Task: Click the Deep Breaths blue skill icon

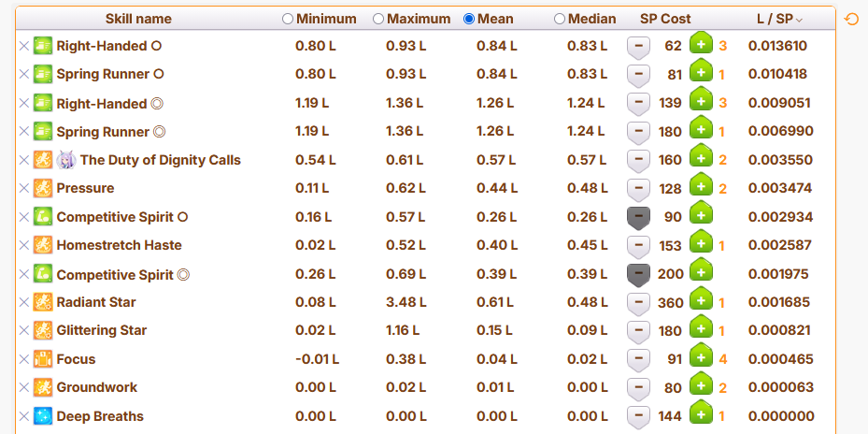Action: pyautogui.click(x=43, y=416)
